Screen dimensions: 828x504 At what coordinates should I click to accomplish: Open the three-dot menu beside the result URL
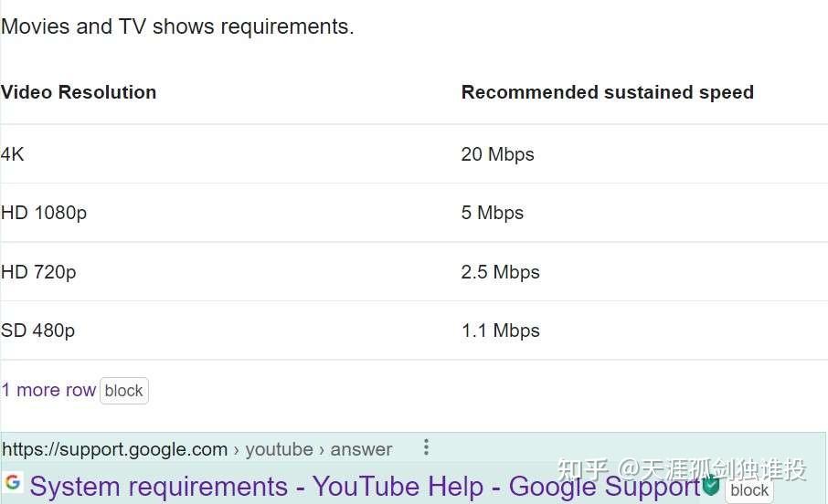[426, 447]
